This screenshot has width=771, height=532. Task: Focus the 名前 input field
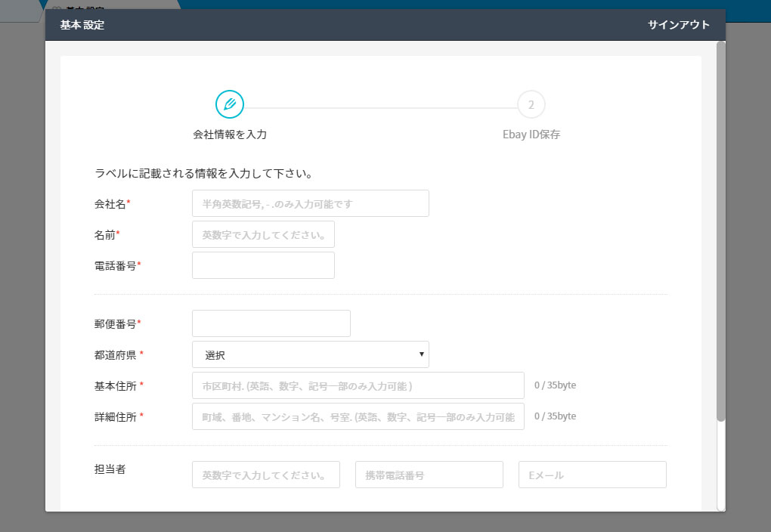(263, 234)
